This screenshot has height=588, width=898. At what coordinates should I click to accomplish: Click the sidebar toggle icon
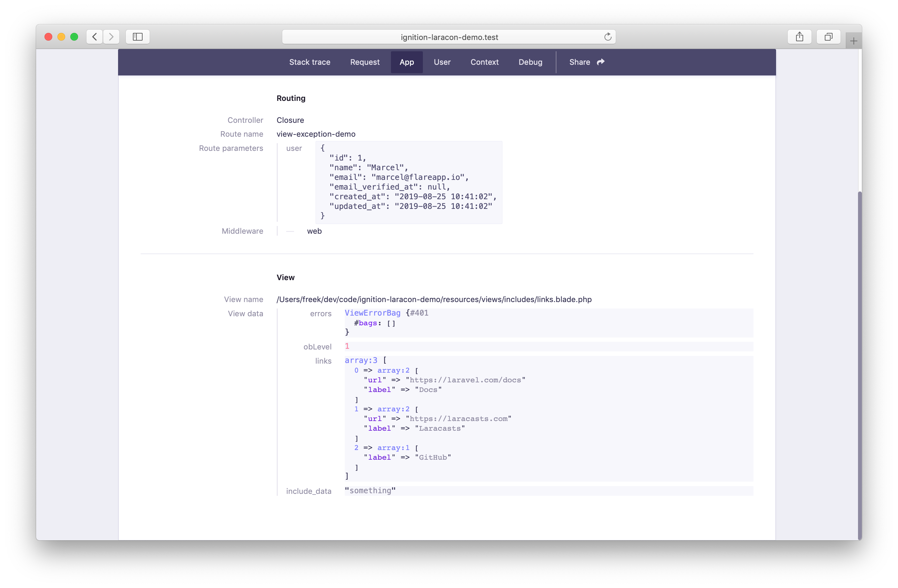137,36
